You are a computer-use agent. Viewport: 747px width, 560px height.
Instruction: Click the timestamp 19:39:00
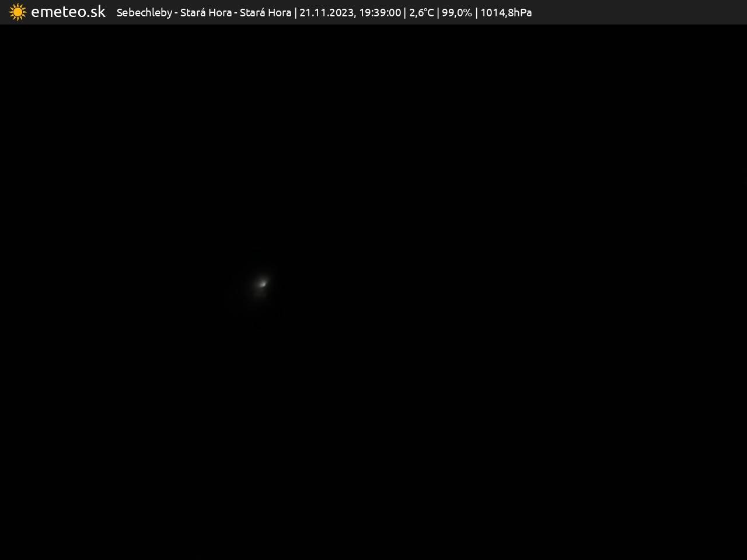pyautogui.click(x=379, y=13)
